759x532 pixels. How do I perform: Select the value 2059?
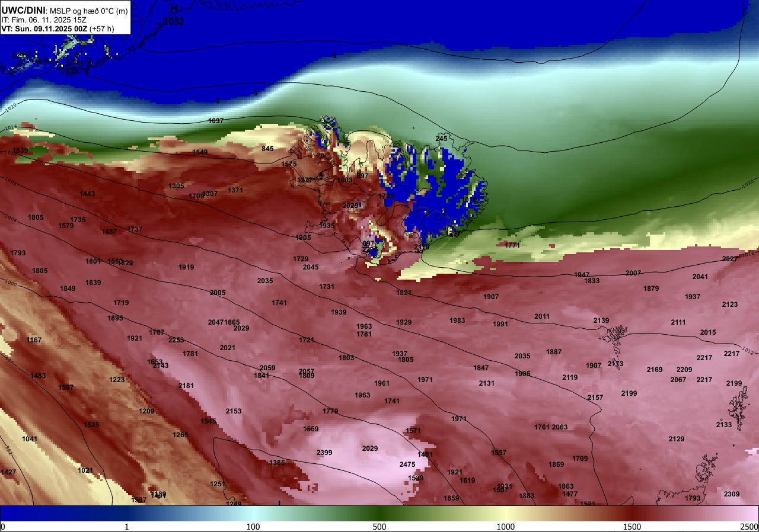point(267,368)
